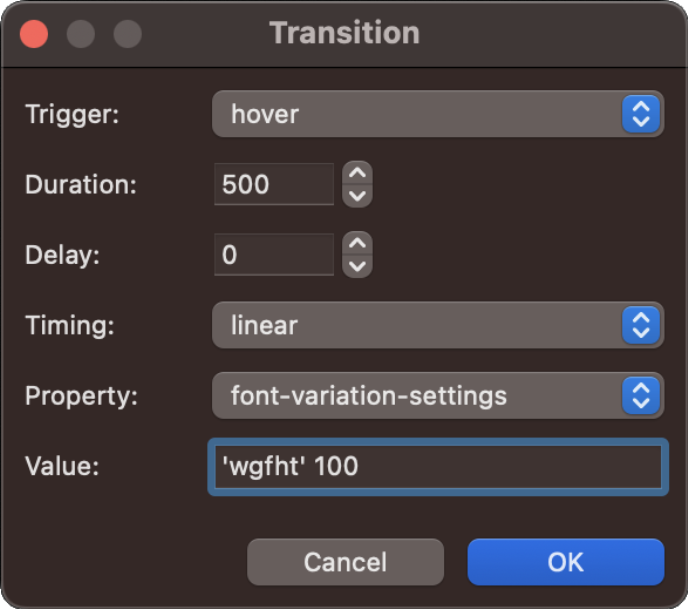Expand the Property dropdown with font-variation-settings
689x610 pixels.
click(420, 396)
